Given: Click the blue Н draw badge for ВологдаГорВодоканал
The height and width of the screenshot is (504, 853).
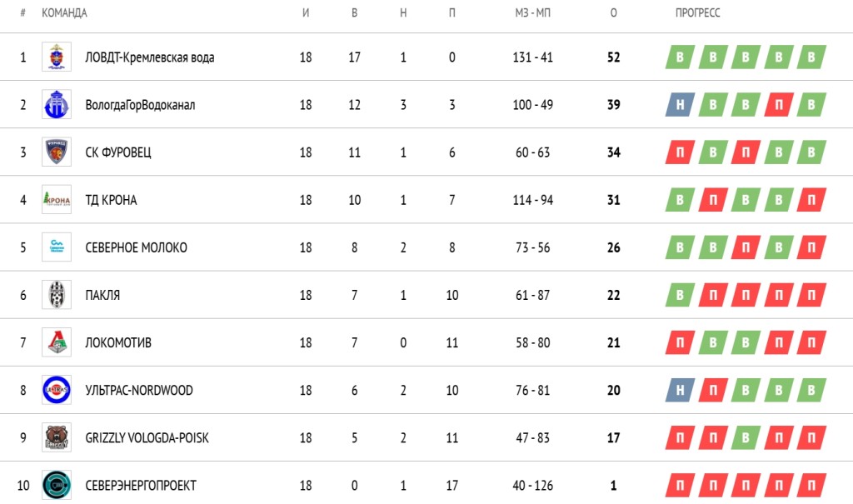Looking at the screenshot, I should pos(681,105).
